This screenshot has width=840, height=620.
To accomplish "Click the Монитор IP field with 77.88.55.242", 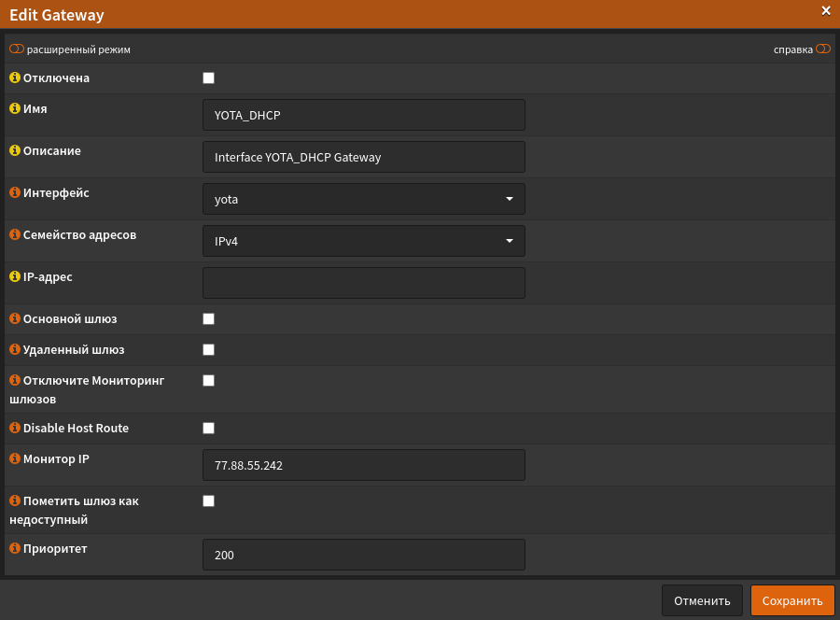I will [364, 465].
